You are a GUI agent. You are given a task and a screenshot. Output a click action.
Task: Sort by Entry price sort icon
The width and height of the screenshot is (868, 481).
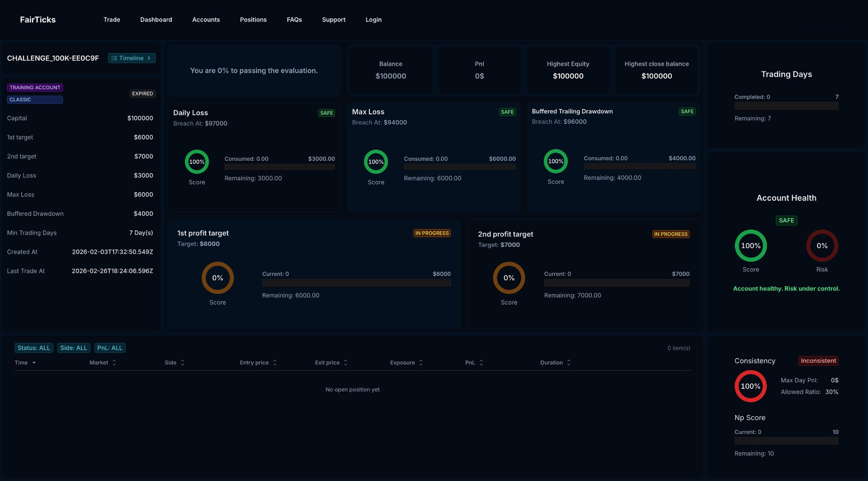[275, 363]
